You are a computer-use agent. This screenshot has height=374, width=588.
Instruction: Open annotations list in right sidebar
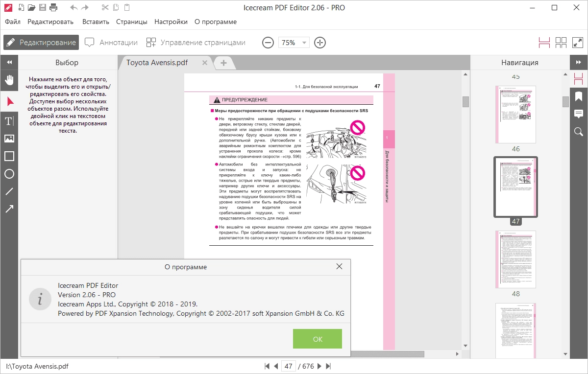pyautogui.click(x=579, y=114)
